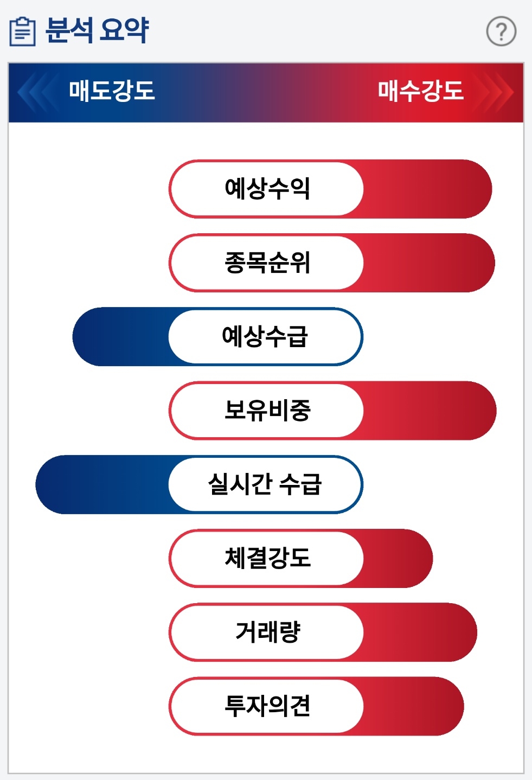Click the clipboard icon beside 분석 요약
Viewport: 532px width, 780px height.
[x=22, y=31]
